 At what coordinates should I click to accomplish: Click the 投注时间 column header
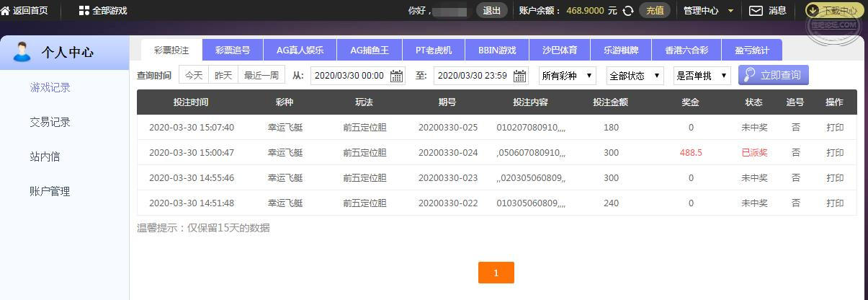click(x=191, y=102)
